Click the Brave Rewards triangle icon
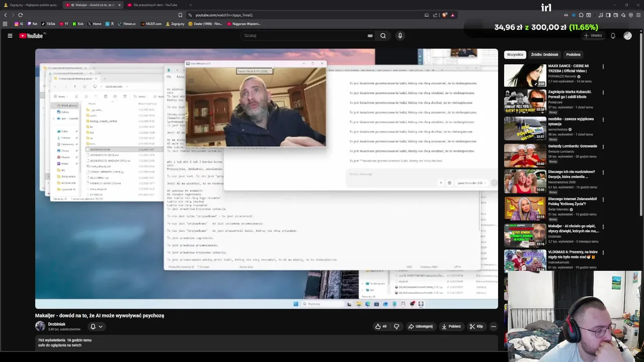This screenshot has width=644, height=362. click(452, 15)
